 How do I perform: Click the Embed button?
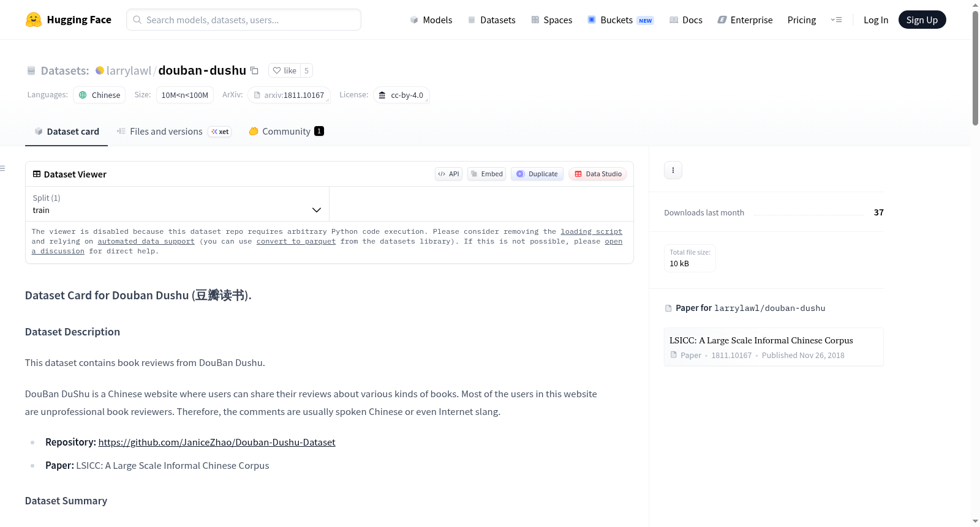(x=487, y=174)
